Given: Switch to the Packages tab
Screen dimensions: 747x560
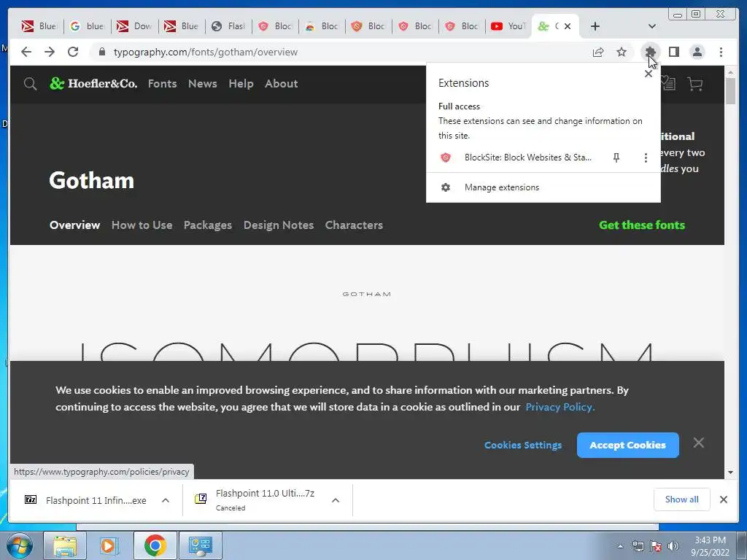Looking at the screenshot, I should [208, 225].
